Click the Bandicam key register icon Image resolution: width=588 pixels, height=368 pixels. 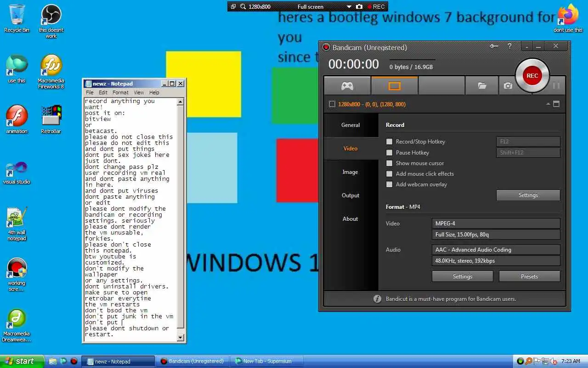[494, 46]
